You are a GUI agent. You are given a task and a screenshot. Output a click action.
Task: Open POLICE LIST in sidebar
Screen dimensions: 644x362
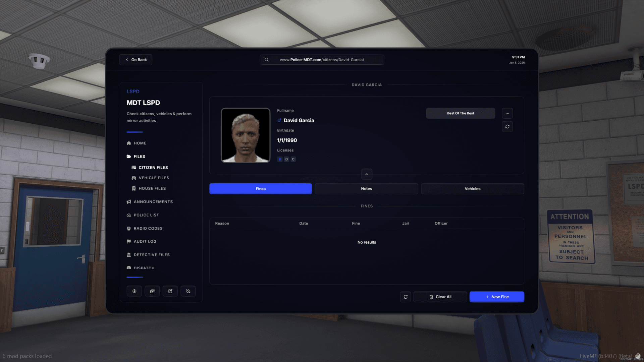coord(143,215)
